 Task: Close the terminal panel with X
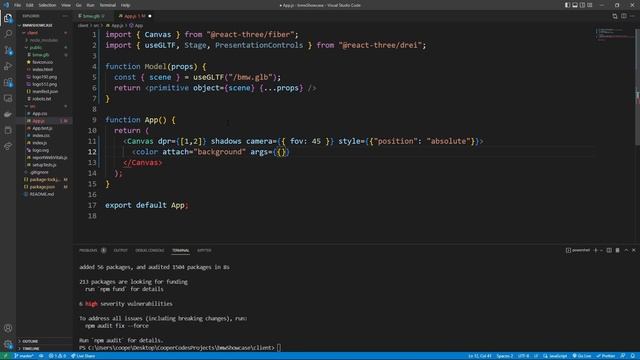point(634,250)
